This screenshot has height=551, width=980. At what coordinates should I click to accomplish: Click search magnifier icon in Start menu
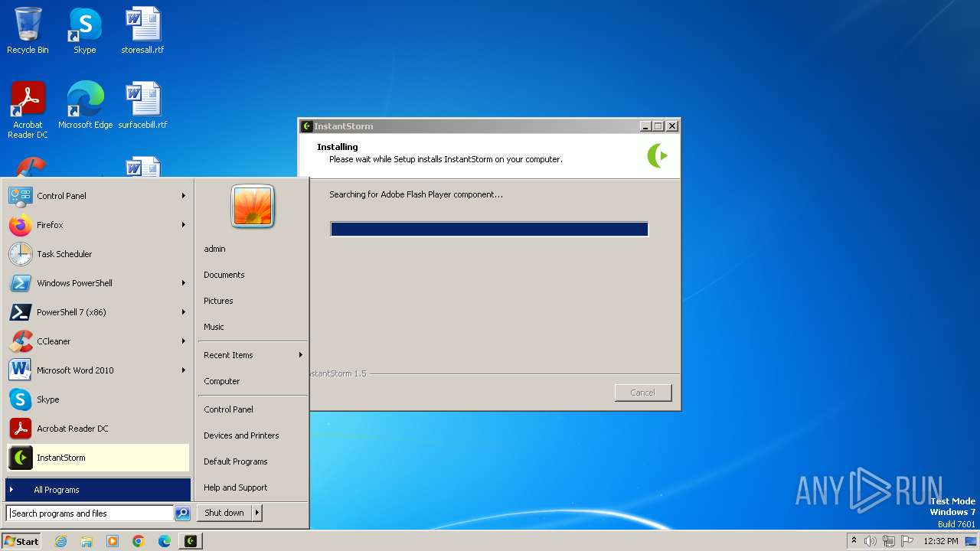point(182,514)
